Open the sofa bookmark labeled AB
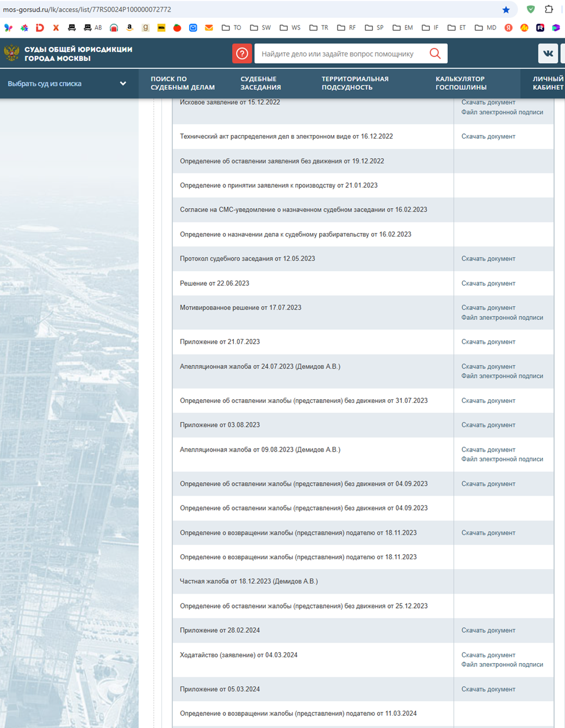 click(x=93, y=27)
